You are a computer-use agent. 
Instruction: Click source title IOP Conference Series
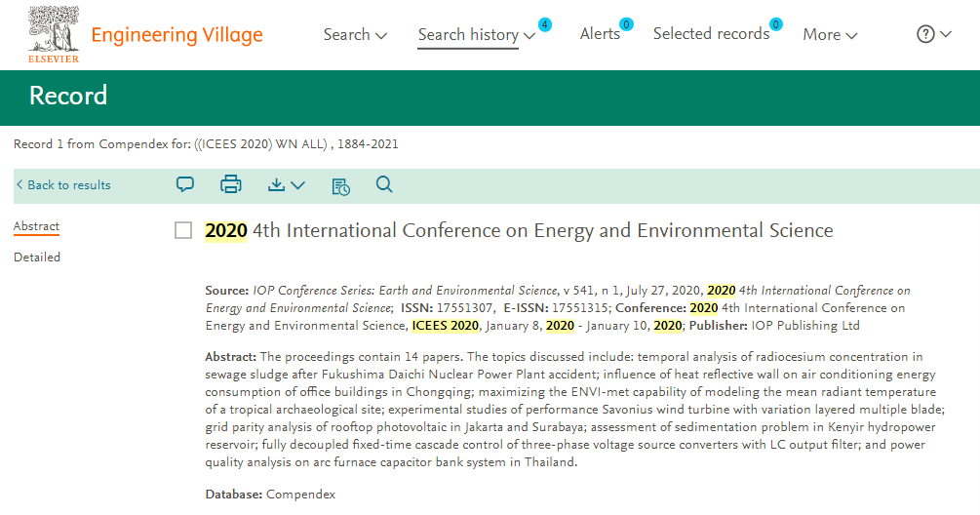(x=405, y=291)
